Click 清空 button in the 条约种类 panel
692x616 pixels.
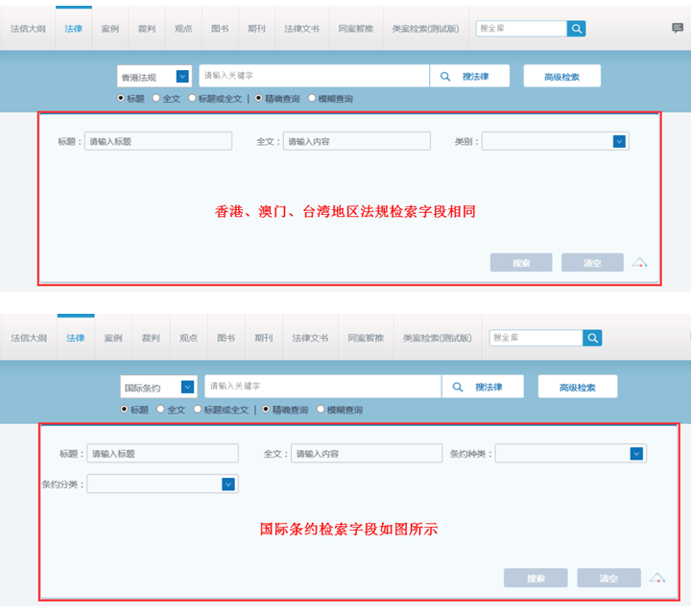(608, 578)
